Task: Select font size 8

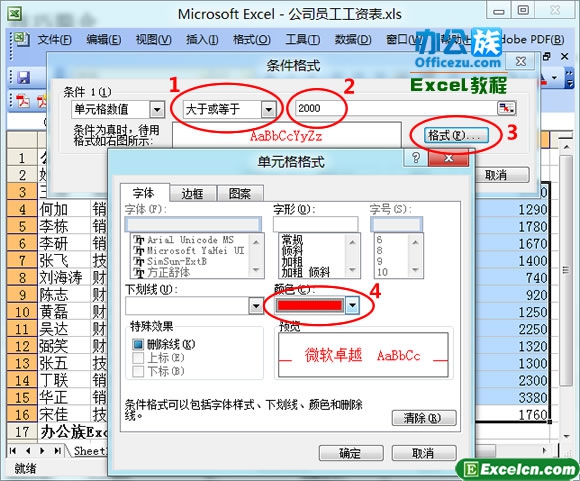Action: point(380,250)
